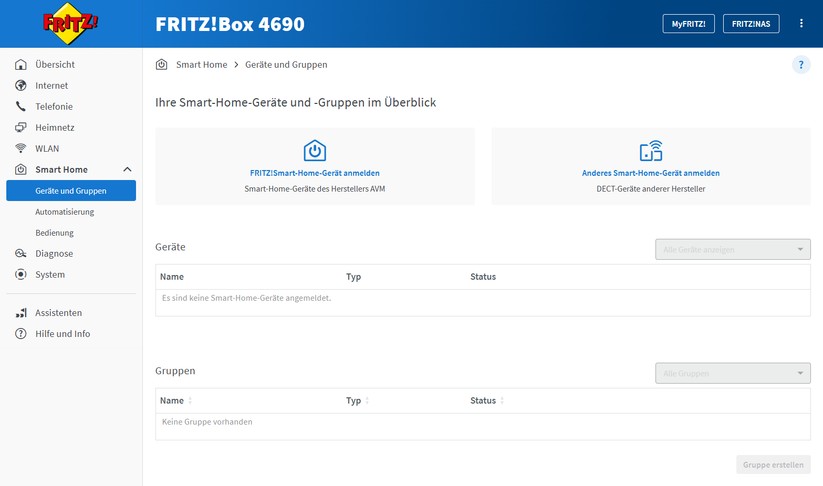Sort groups by Status column arrows
Viewport: 823px width, 486px height.
tap(502, 400)
